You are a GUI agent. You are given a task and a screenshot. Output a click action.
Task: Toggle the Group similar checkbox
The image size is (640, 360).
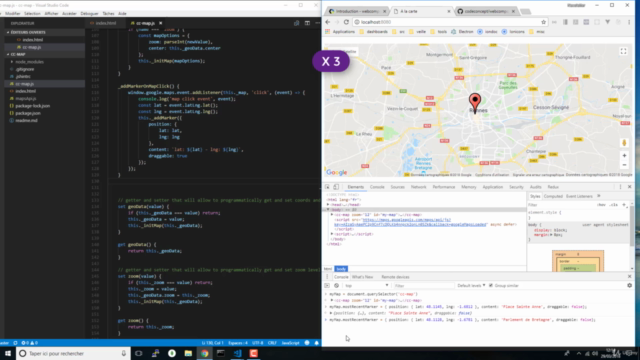[x=491, y=286]
